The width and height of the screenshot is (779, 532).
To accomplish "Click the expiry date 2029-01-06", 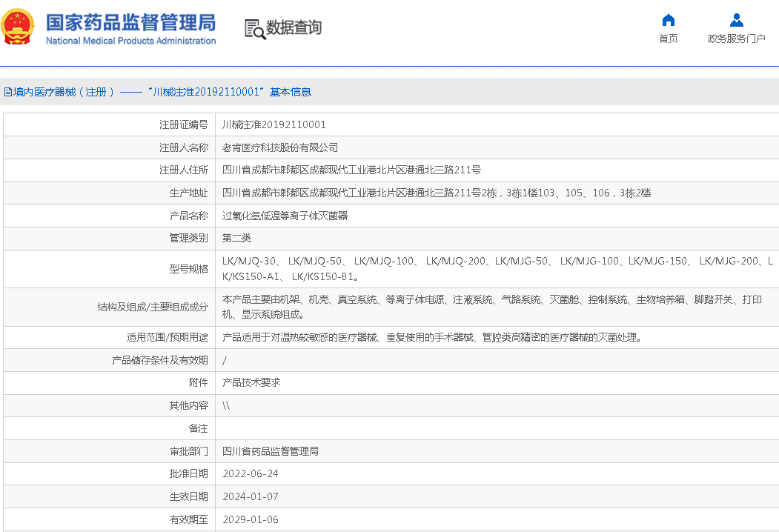I will (251, 519).
